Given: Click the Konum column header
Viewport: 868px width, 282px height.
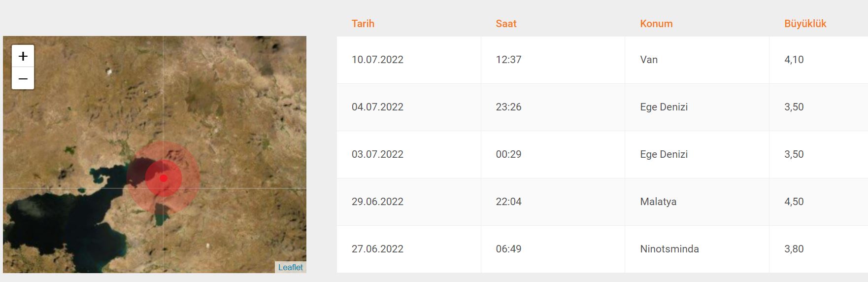Looking at the screenshot, I should tap(656, 24).
